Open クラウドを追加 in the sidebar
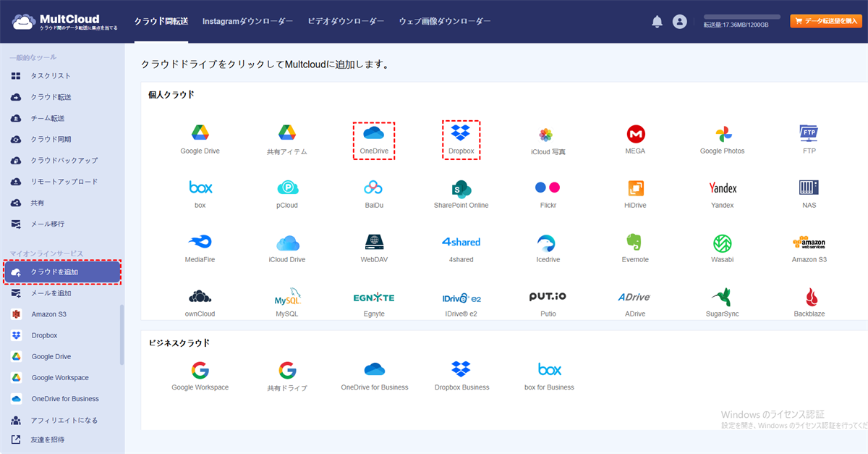Image resolution: width=868 pixels, height=454 pixels. (62, 272)
